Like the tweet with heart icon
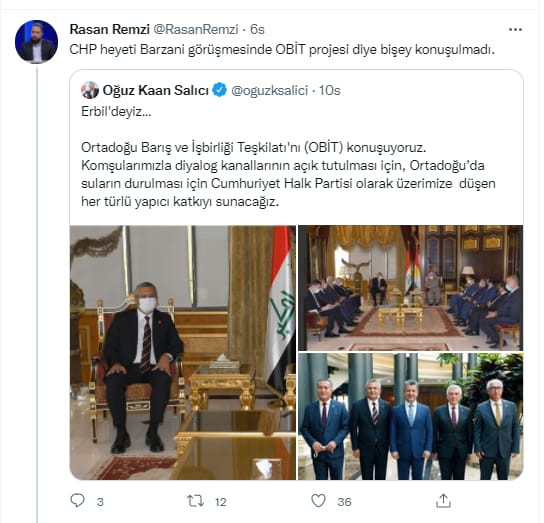 coord(318,501)
